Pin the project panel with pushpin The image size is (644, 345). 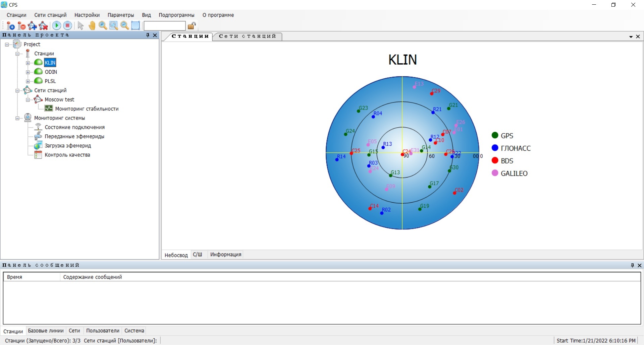(148, 35)
